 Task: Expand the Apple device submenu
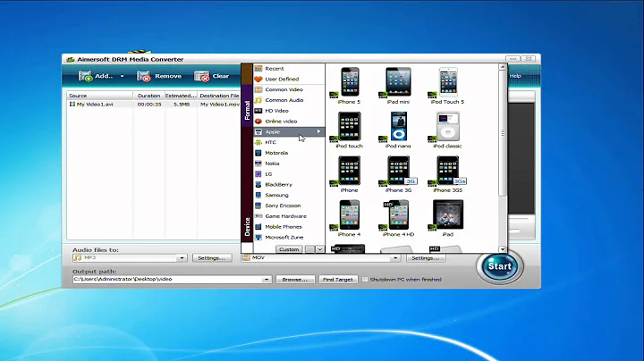[289, 131]
